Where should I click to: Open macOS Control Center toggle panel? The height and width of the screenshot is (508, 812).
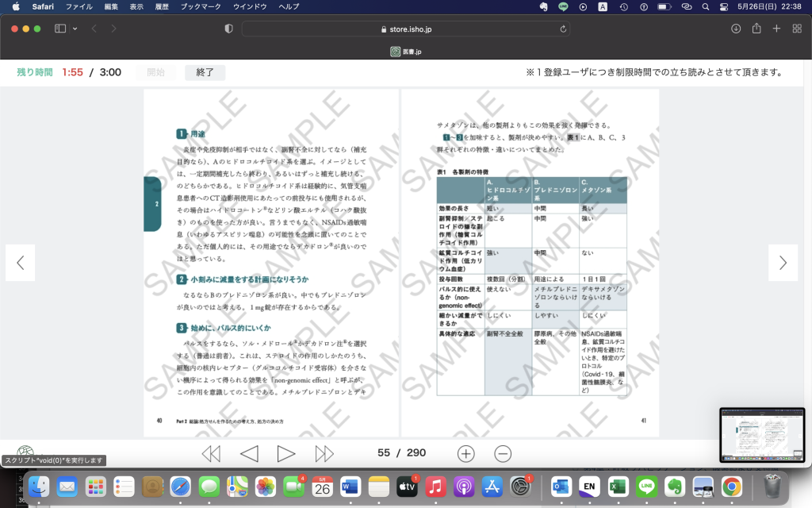[x=723, y=6]
